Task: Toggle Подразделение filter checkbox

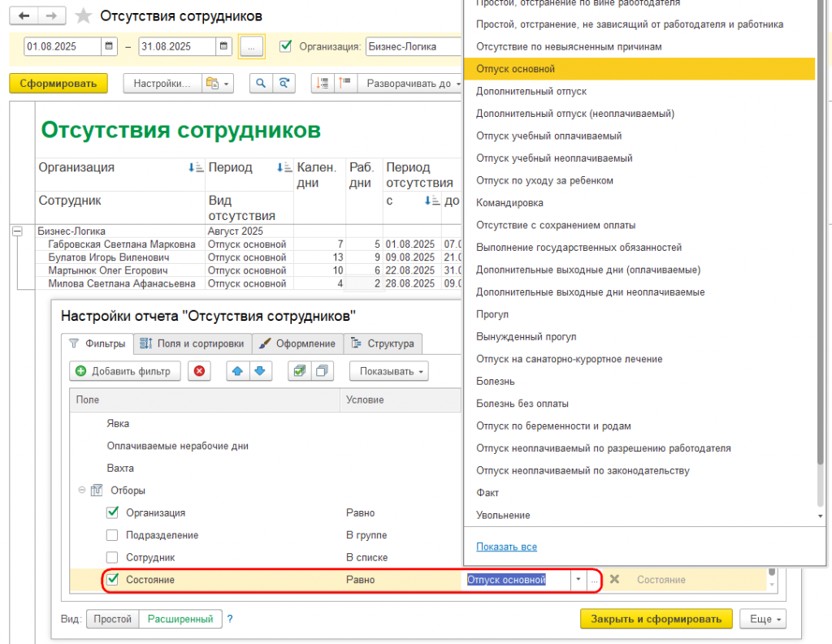Action: pyautogui.click(x=112, y=534)
